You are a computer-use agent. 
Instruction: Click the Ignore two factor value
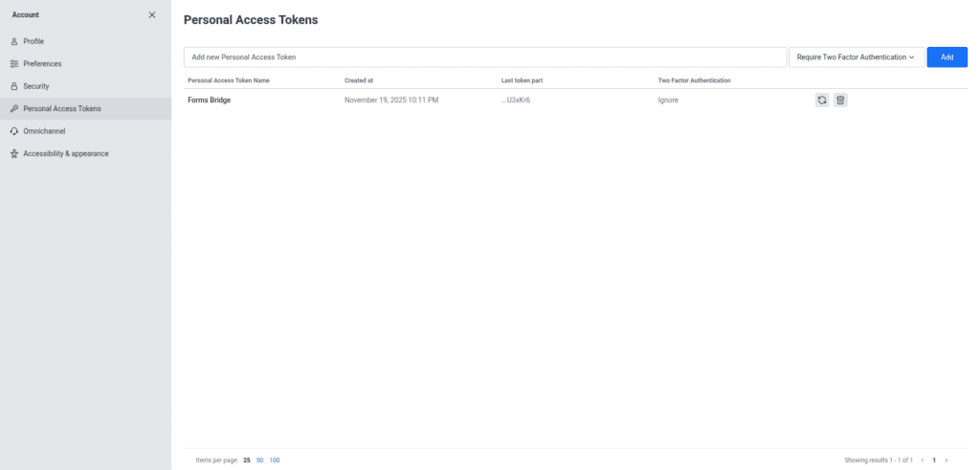coord(668,100)
